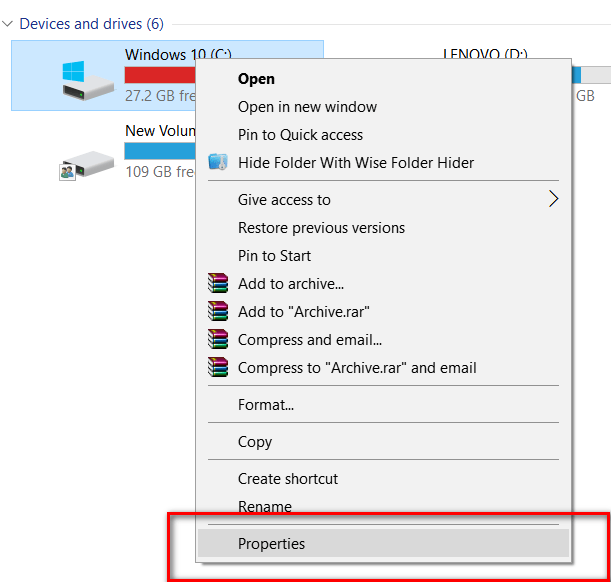Click the LENOVO (D:) usage bar
The height and width of the screenshot is (582, 611).
(591, 75)
